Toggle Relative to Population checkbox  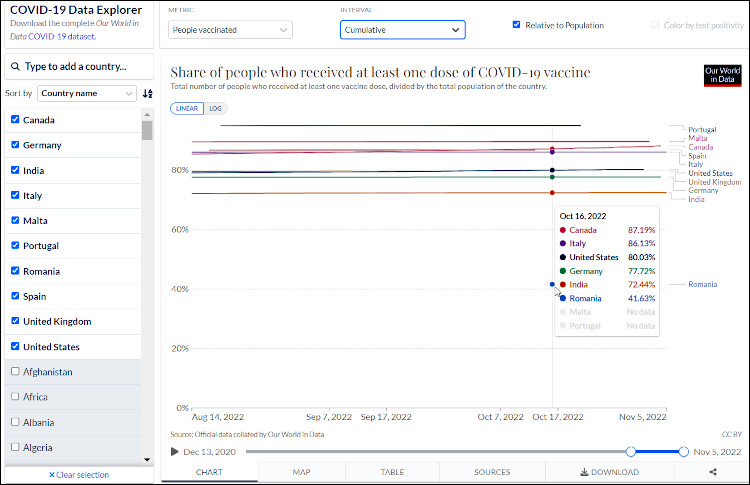pyautogui.click(x=516, y=25)
